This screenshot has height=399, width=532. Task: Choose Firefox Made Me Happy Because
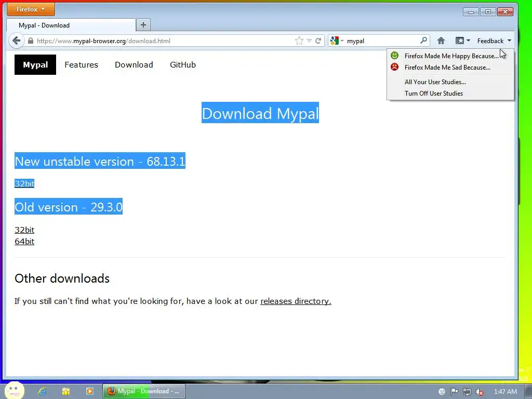pyautogui.click(x=451, y=56)
